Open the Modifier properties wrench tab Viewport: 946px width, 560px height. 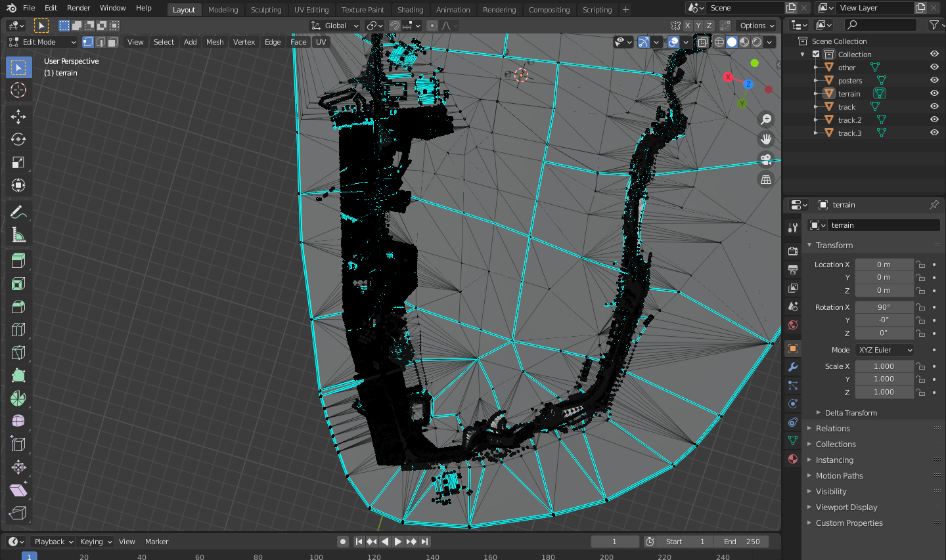point(793,367)
